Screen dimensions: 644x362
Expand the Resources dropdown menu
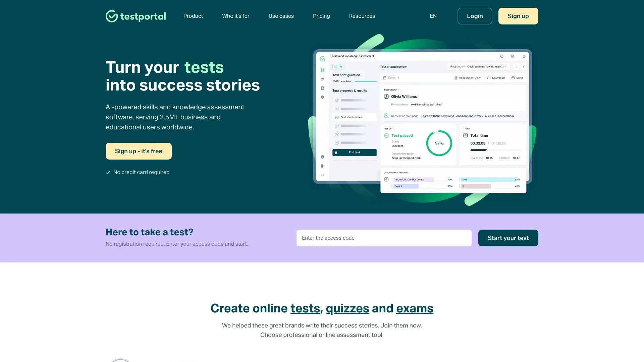pos(362,16)
